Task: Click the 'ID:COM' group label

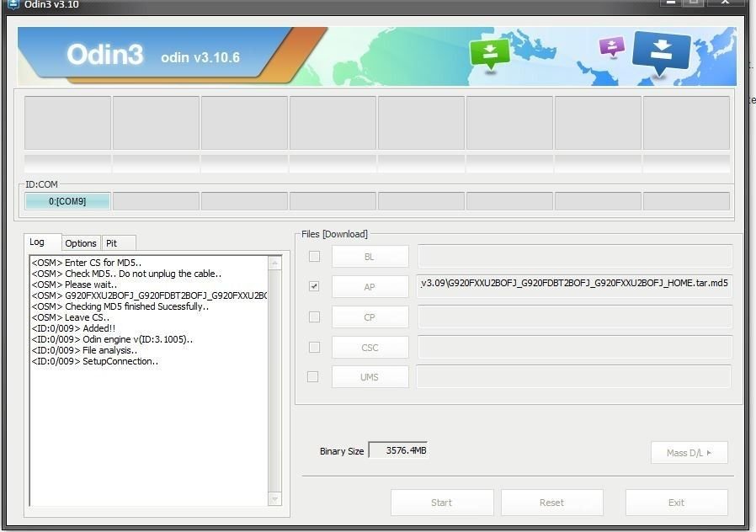Action: click(x=41, y=184)
